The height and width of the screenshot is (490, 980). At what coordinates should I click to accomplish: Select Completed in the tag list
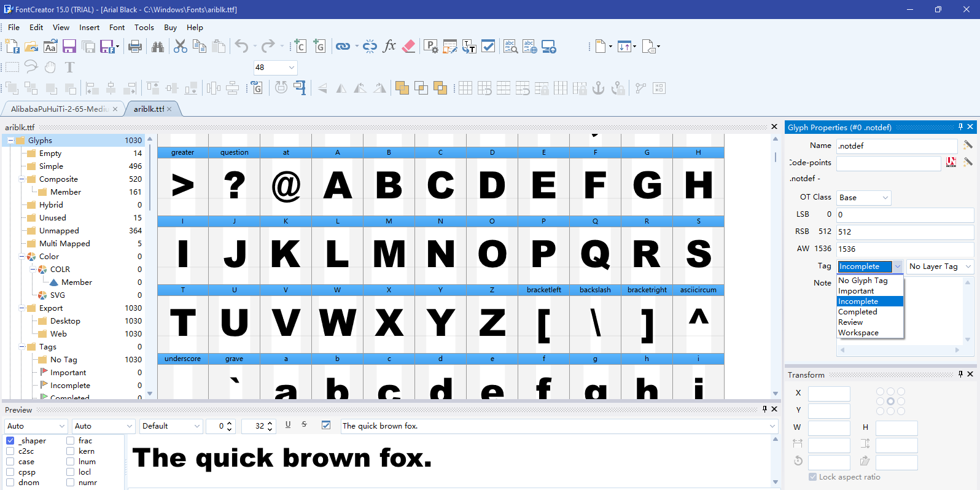pyautogui.click(x=870, y=311)
